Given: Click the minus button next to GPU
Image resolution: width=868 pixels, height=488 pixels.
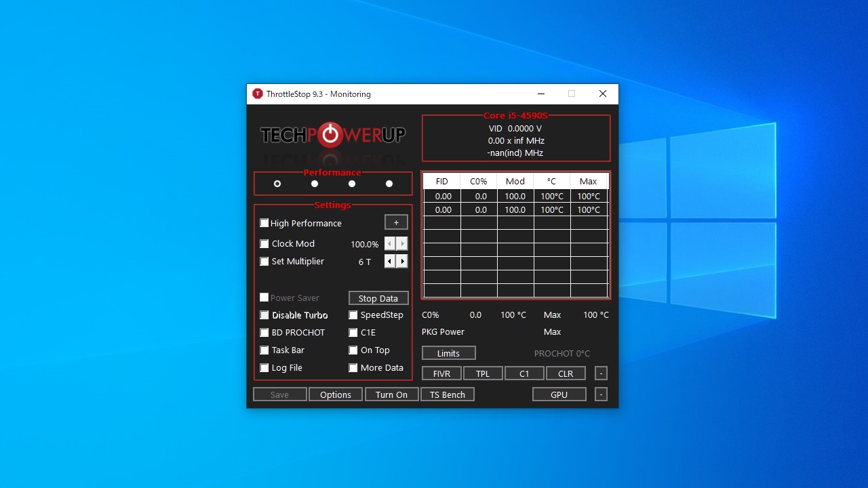Looking at the screenshot, I should [601, 394].
